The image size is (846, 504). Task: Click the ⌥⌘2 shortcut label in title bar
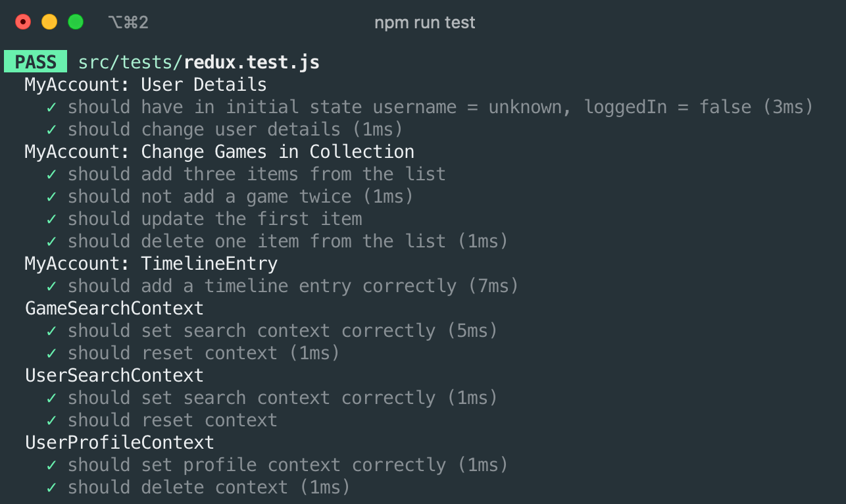tap(128, 22)
